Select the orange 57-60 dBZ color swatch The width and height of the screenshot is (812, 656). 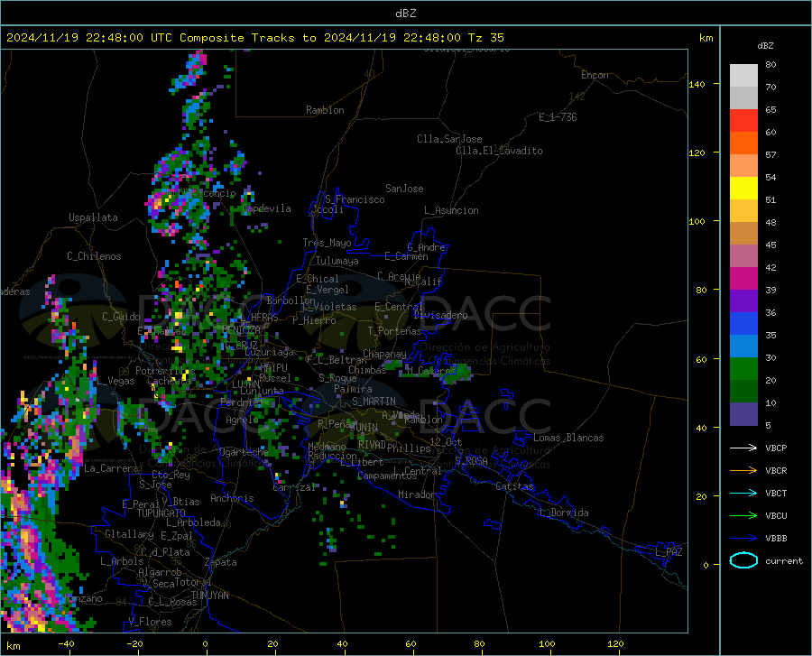point(743,143)
